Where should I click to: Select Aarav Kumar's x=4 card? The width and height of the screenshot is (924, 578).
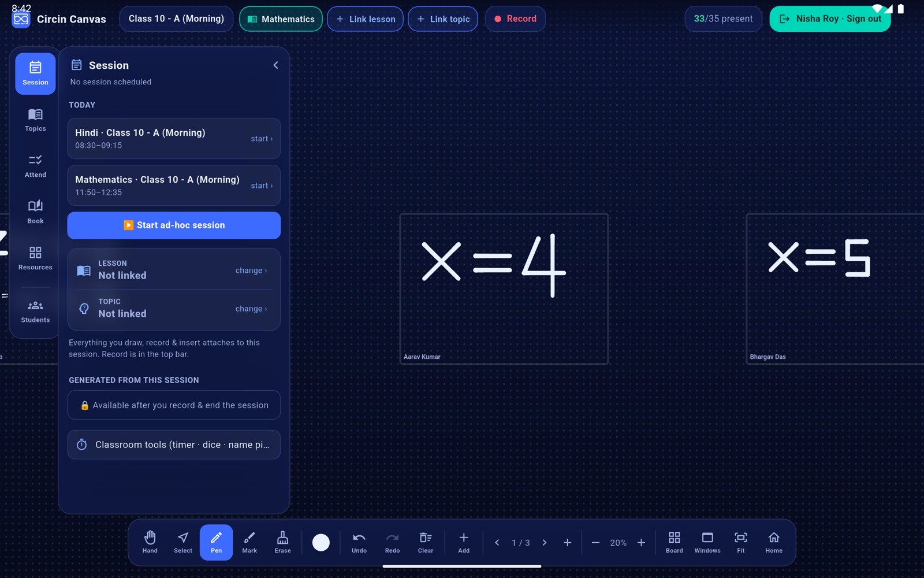[504, 289]
